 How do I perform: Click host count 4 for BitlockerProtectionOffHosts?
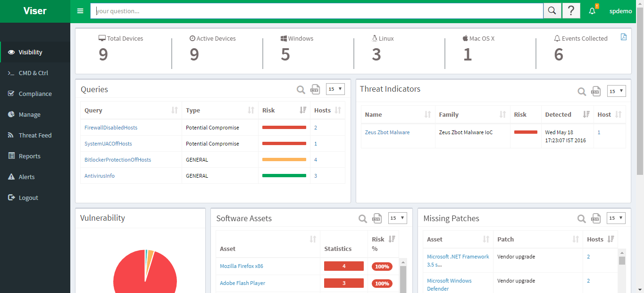[x=316, y=160]
